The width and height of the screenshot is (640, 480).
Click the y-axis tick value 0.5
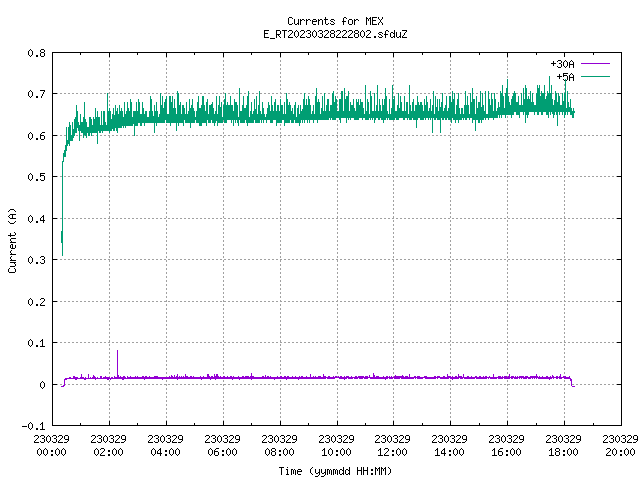click(36, 177)
